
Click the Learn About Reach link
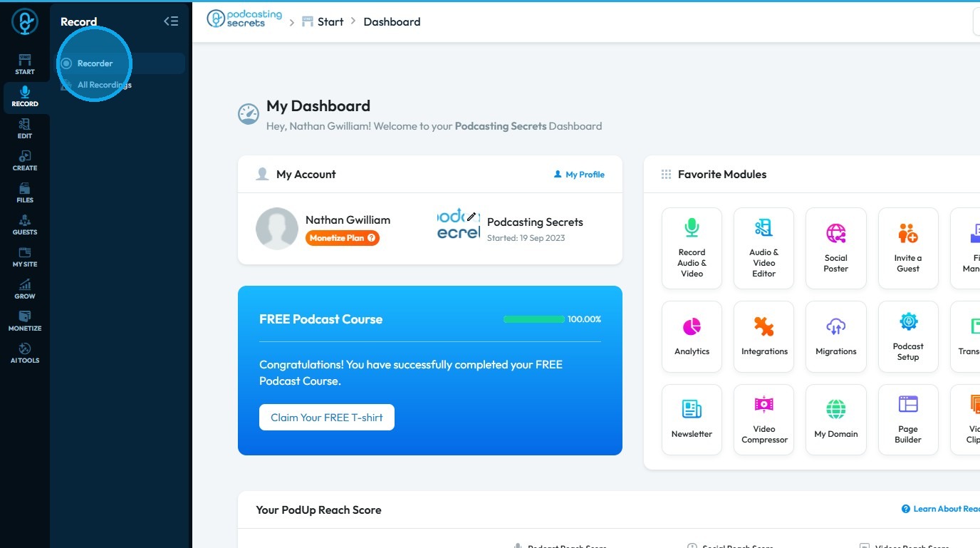coord(940,509)
